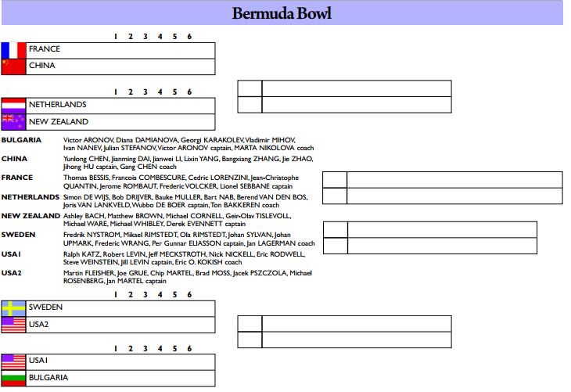
Task: Click the flag beside USA2
Action: 14,325
